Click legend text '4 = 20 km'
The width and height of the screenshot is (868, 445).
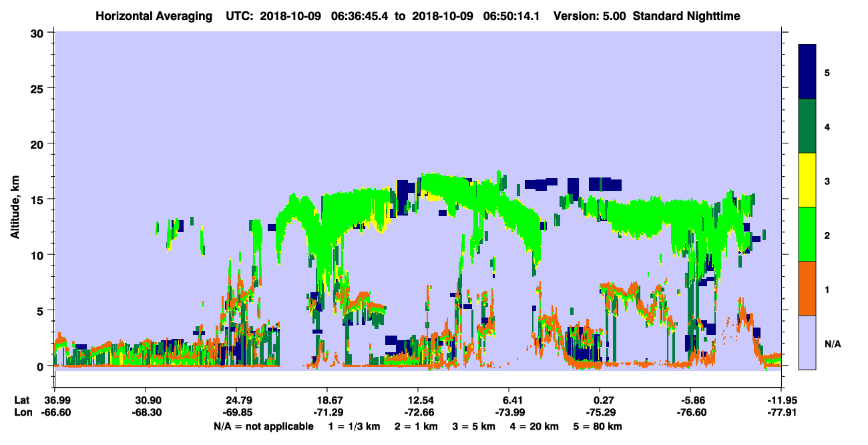534,426
